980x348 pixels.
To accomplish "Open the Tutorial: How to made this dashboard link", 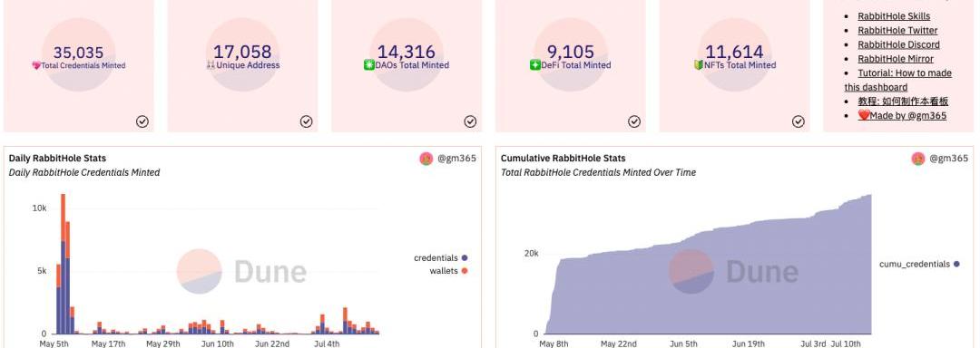I will coord(898,80).
